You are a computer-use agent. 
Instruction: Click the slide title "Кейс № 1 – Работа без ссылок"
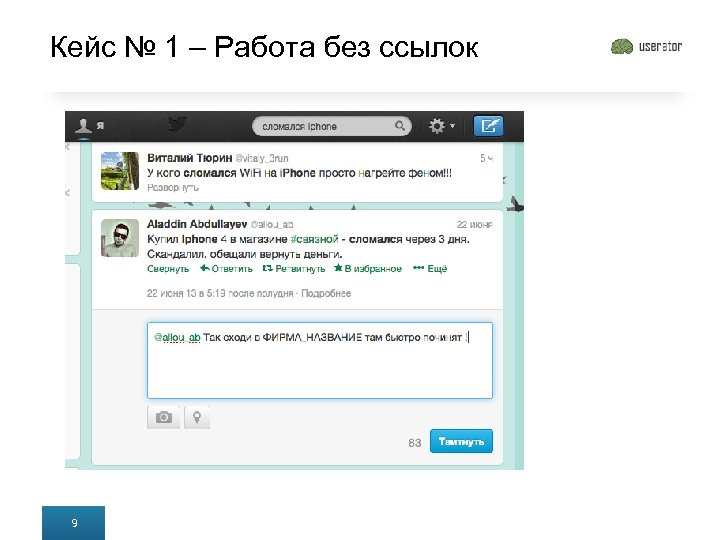pos(264,47)
